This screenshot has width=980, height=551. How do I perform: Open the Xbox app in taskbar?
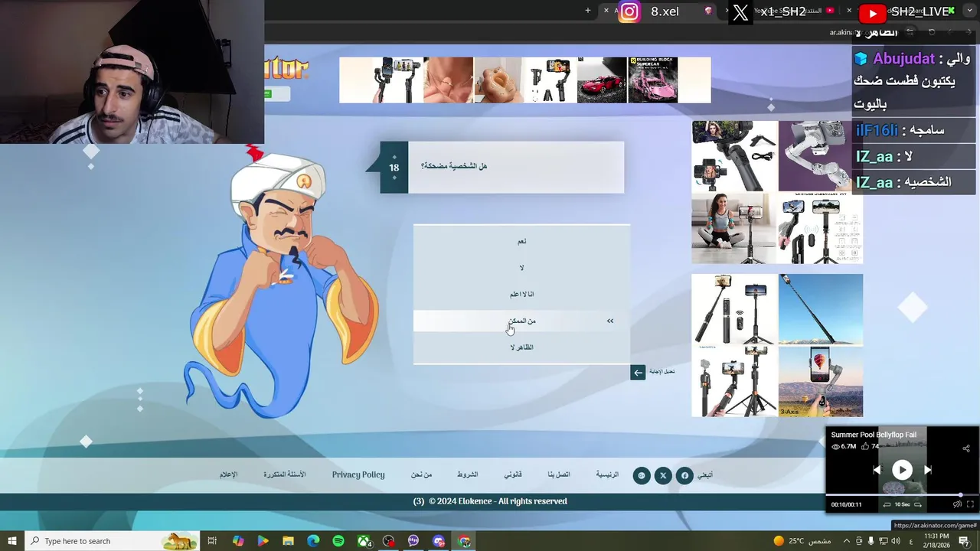tap(364, 541)
